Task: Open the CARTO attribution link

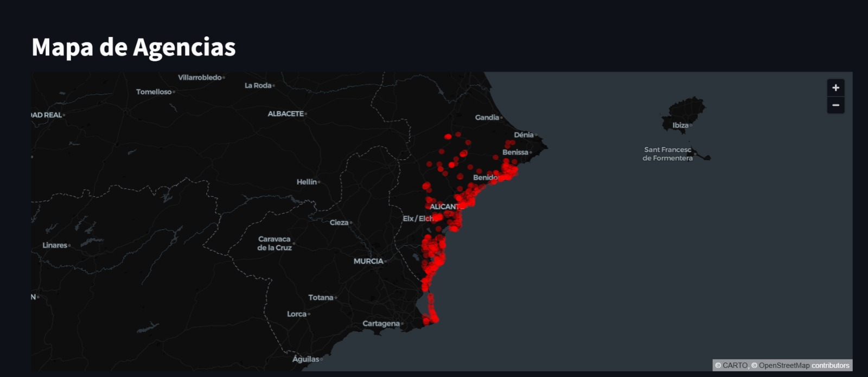Action: pyautogui.click(x=735, y=366)
